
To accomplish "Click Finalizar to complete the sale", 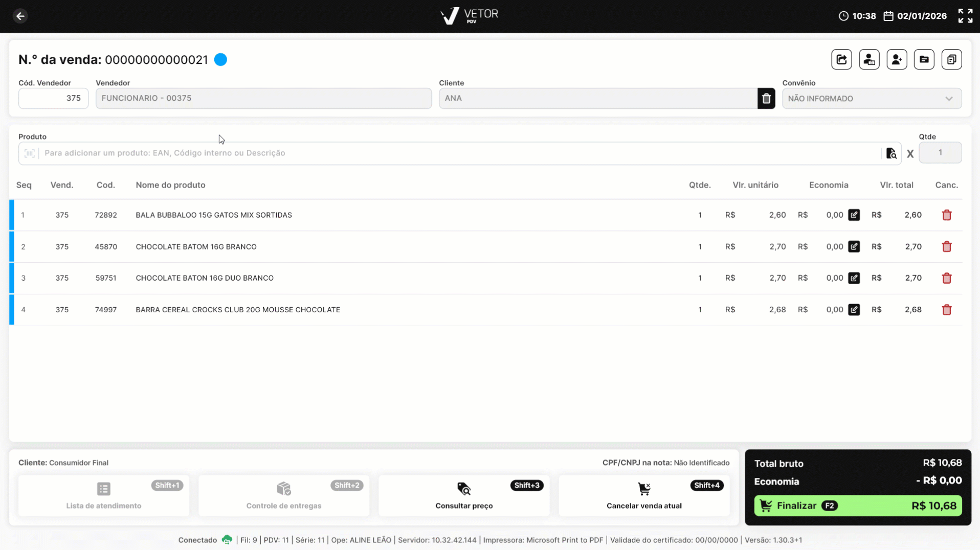I will tap(858, 506).
